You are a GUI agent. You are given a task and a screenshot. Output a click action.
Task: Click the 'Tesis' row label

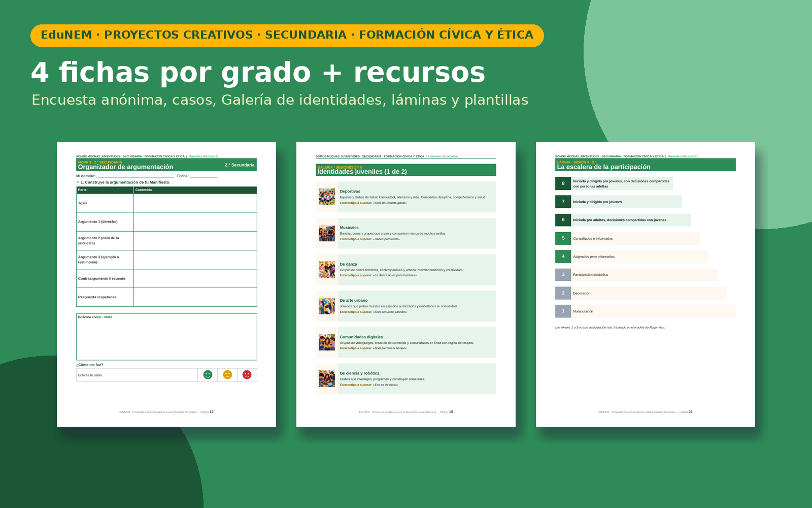[x=83, y=203]
